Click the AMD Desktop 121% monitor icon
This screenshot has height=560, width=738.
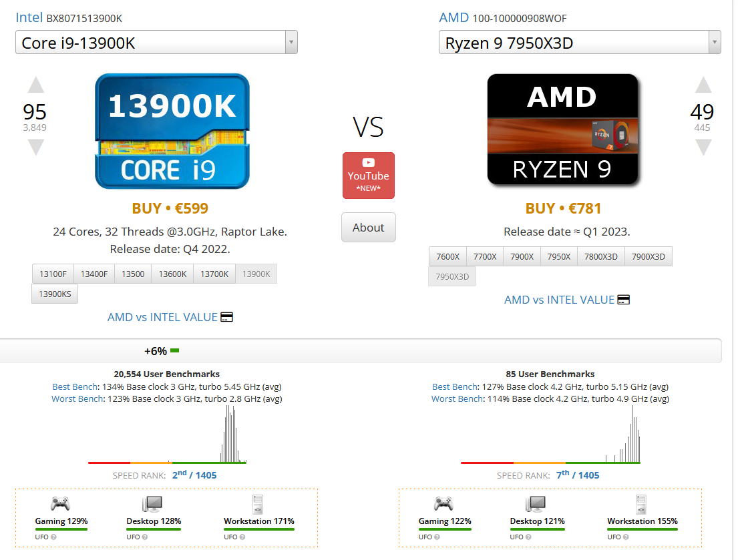click(x=536, y=504)
